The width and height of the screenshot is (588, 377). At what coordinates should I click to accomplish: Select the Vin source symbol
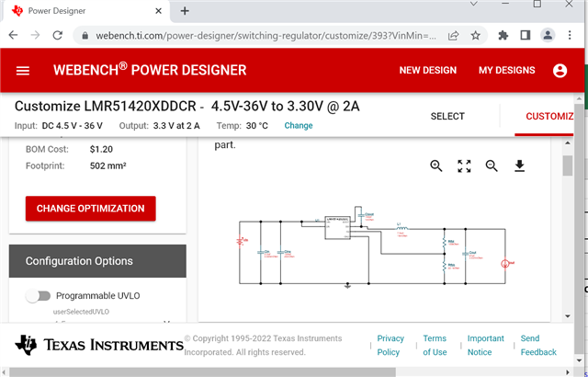[240, 241]
